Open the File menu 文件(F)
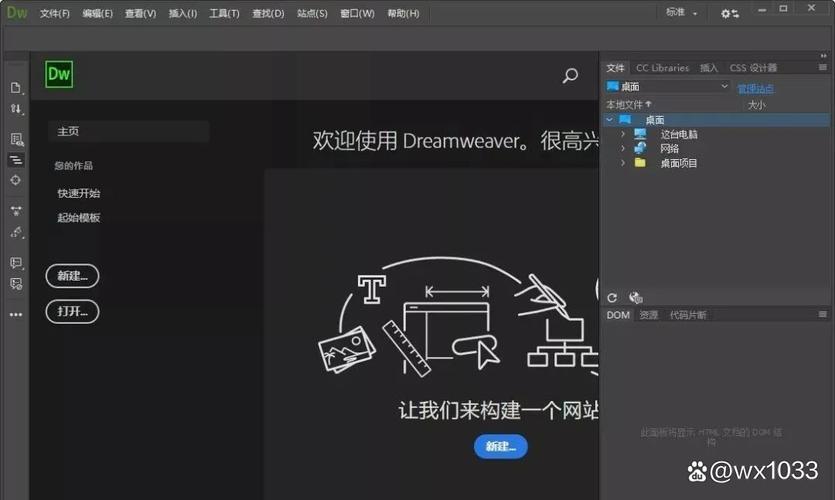This screenshot has width=835, height=500. 54,13
